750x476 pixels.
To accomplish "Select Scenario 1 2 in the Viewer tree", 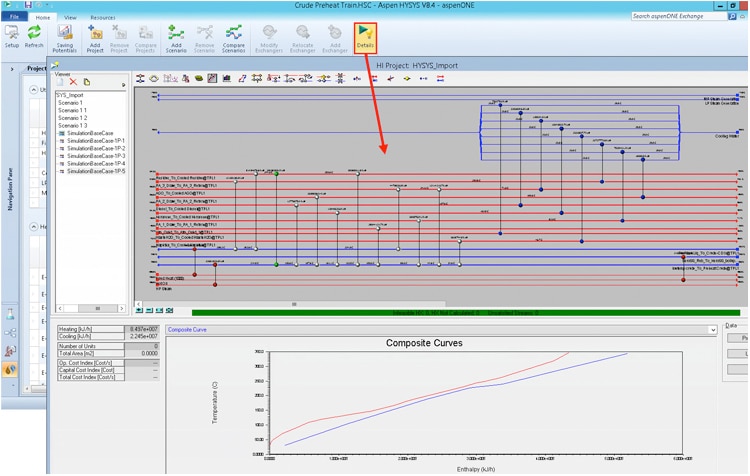I will click(x=72, y=118).
